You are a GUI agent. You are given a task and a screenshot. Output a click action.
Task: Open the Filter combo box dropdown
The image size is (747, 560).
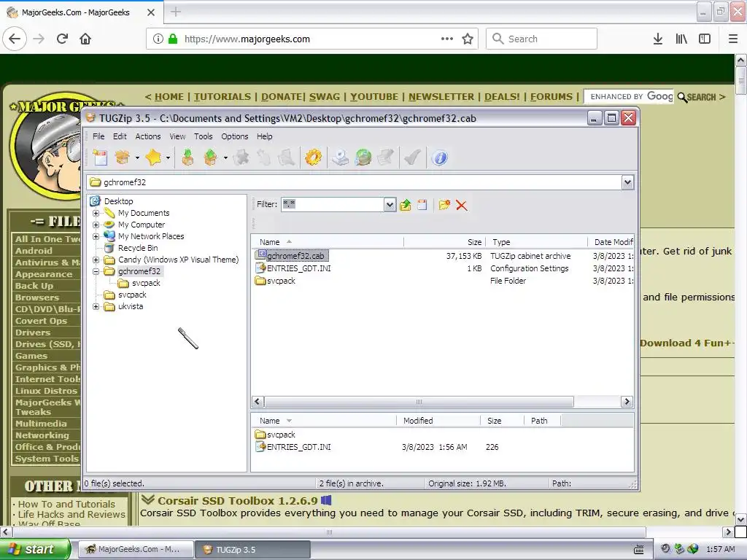[390, 205]
